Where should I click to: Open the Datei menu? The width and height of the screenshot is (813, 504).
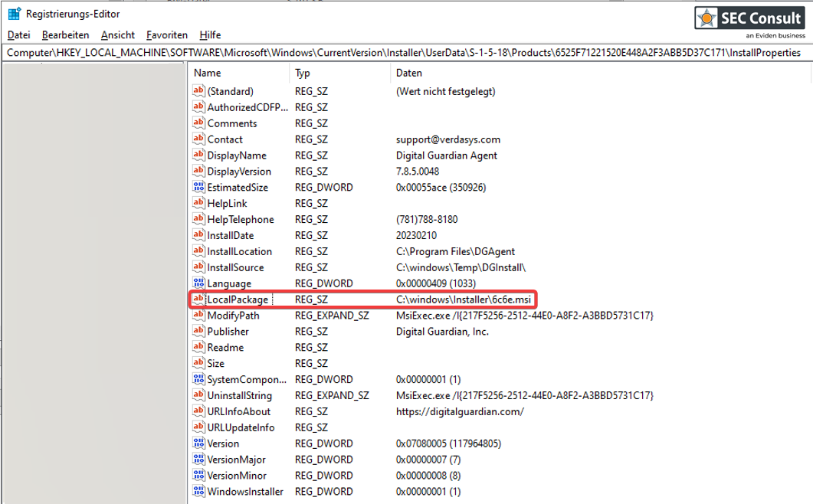(x=18, y=35)
